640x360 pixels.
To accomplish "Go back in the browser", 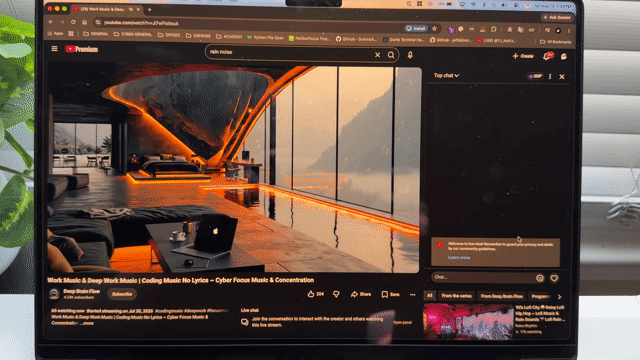I will 51,22.
